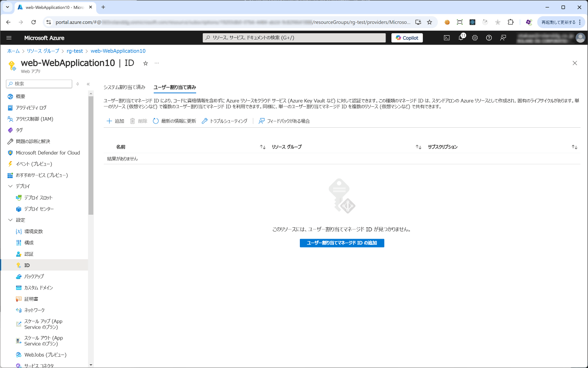Reload the page in the browser
Image resolution: width=588 pixels, height=368 pixels.
click(x=34, y=22)
